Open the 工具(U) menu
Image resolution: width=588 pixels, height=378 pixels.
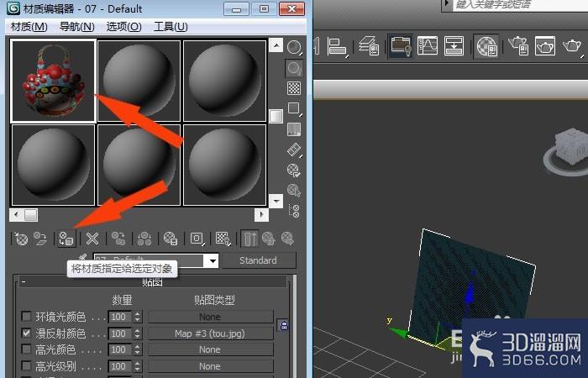[x=171, y=27]
